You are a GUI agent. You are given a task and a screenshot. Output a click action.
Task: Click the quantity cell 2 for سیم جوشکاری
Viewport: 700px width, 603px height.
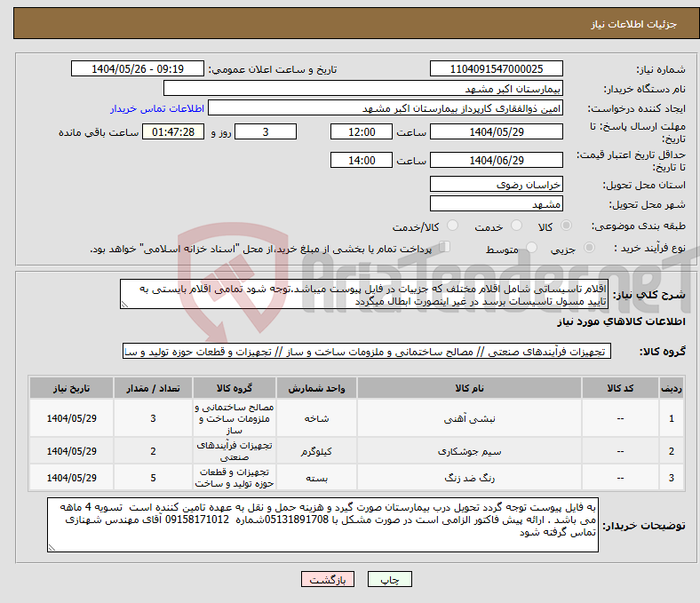[x=153, y=451]
